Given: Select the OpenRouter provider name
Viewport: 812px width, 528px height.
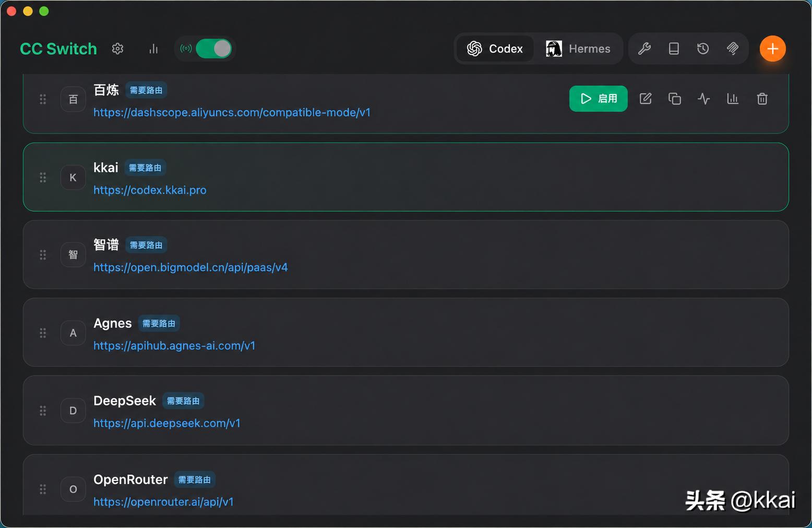Looking at the screenshot, I should tap(130, 479).
